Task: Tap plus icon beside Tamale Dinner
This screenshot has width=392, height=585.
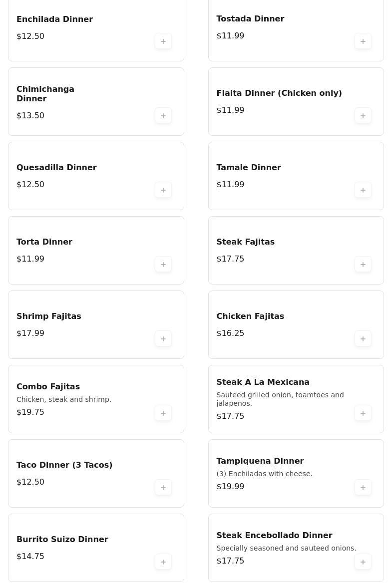Action: coord(363,190)
